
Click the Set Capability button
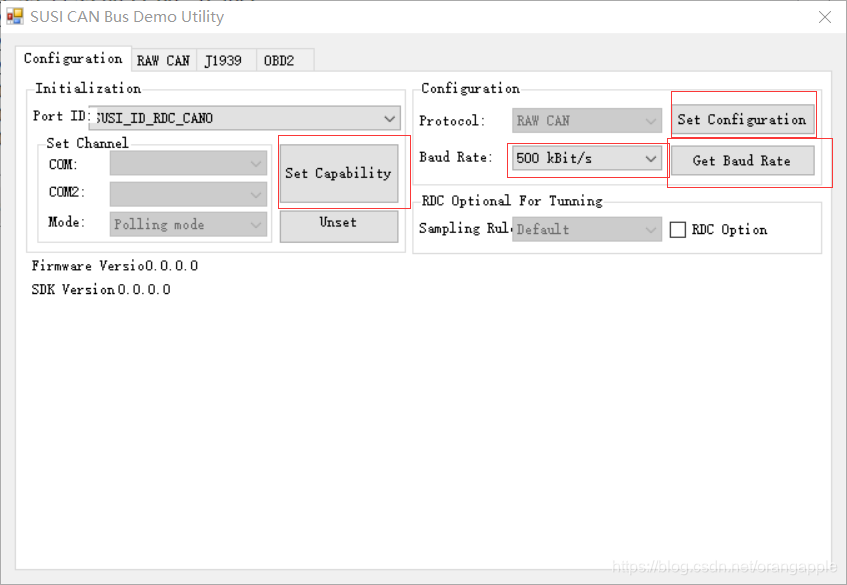(339, 173)
